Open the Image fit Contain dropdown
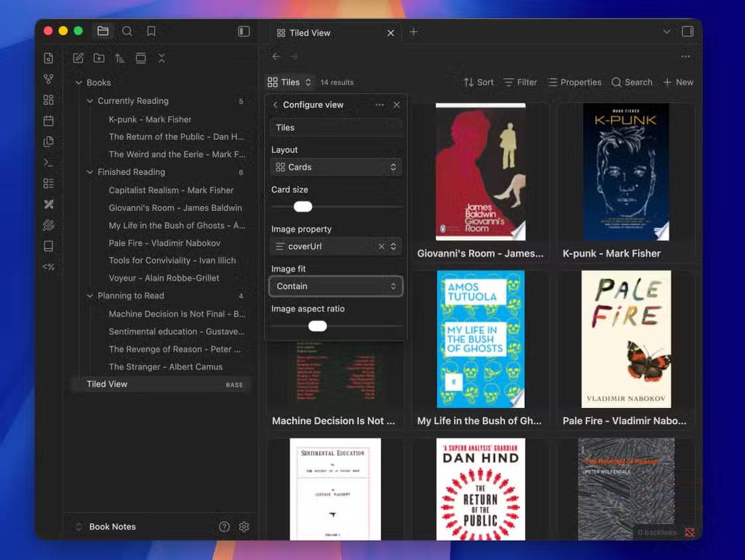Image resolution: width=745 pixels, height=560 pixels. [x=336, y=286]
